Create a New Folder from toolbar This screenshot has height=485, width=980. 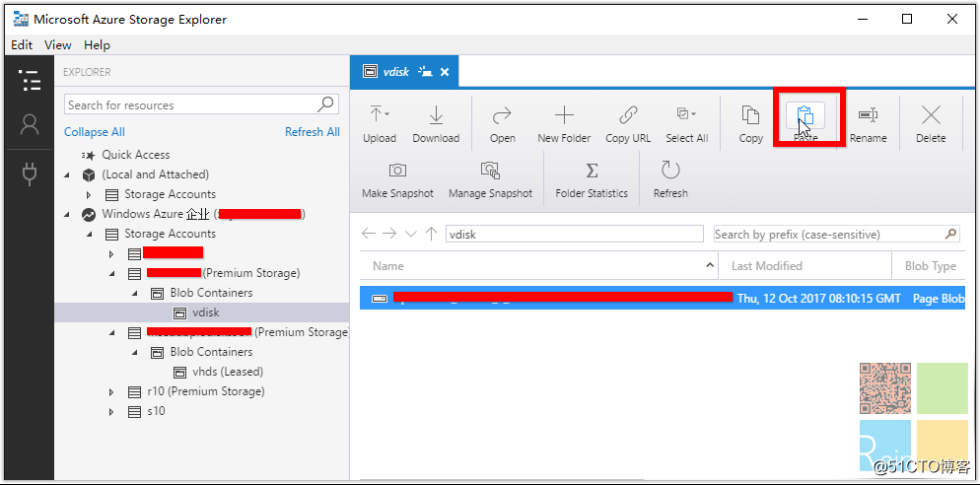click(x=564, y=124)
